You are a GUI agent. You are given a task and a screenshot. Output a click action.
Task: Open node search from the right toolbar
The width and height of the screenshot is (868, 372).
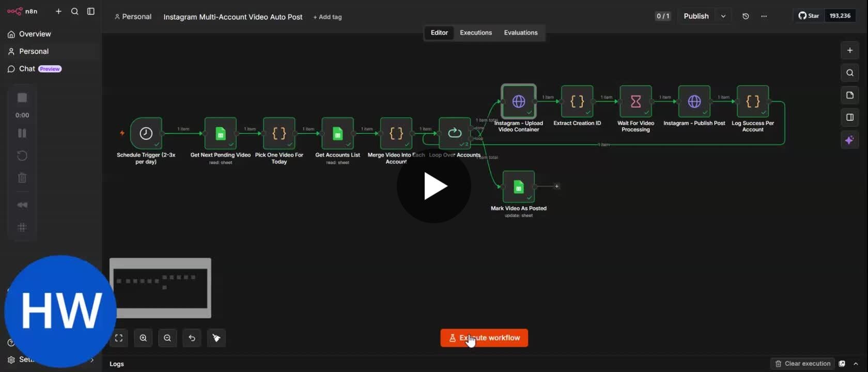pyautogui.click(x=850, y=73)
